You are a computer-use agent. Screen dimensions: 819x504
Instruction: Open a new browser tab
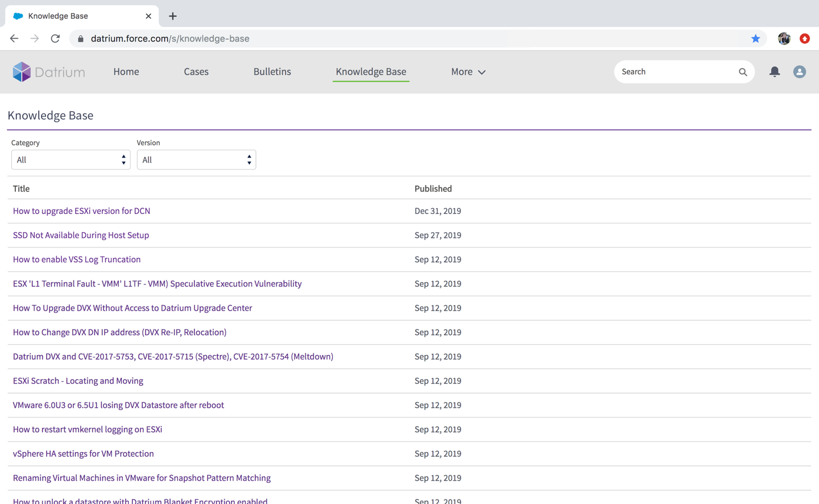pos(173,16)
